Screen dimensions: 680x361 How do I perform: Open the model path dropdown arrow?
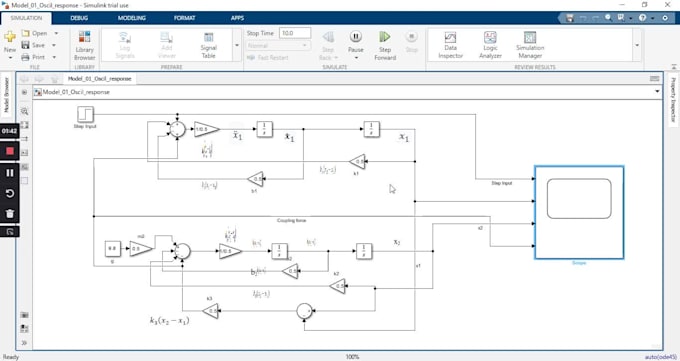click(x=657, y=92)
